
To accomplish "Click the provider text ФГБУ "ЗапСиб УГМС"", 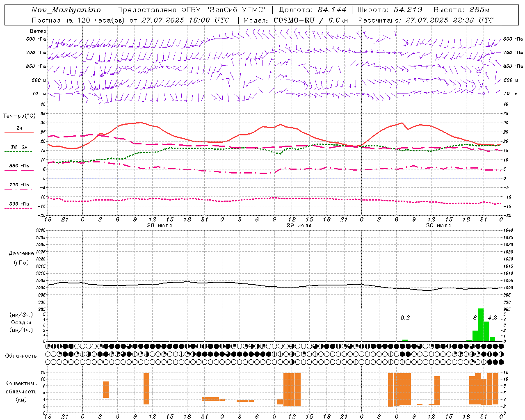I will [x=224, y=10].
